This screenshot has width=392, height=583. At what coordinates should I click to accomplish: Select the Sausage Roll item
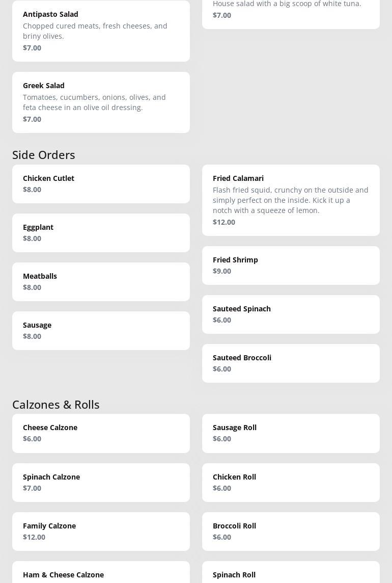291,433
